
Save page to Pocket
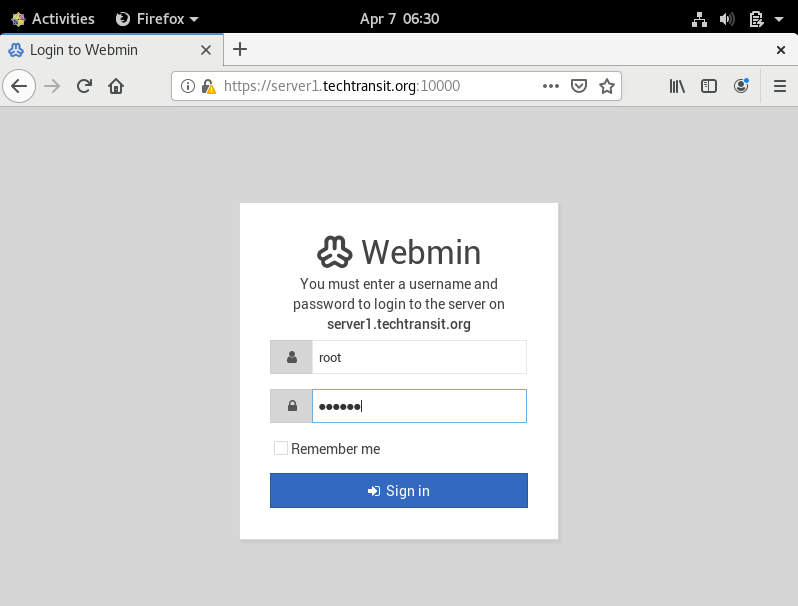point(579,86)
